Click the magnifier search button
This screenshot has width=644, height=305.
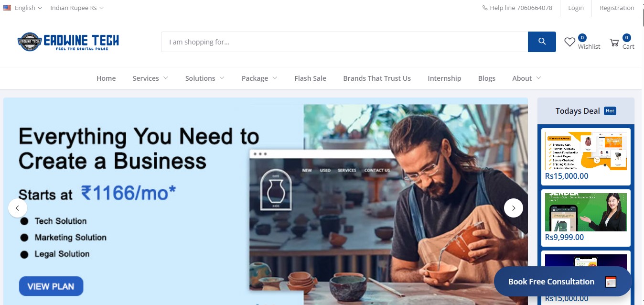tap(542, 42)
